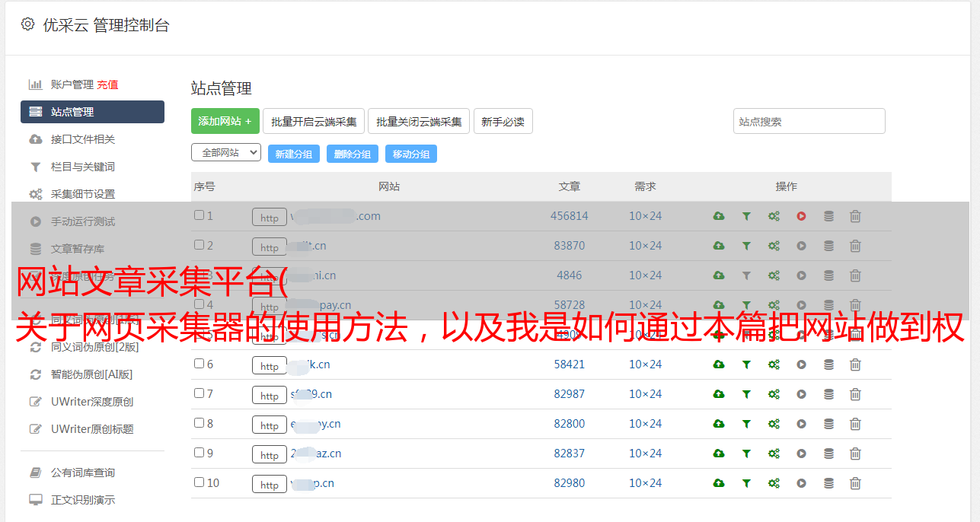Open the article count 83870
This screenshot has height=522, width=980.
tap(570, 246)
